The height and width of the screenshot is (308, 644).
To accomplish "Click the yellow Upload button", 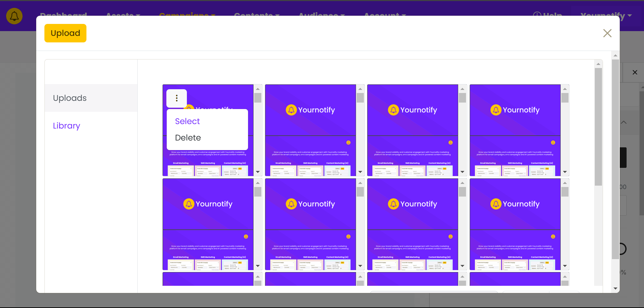I will pyautogui.click(x=65, y=33).
